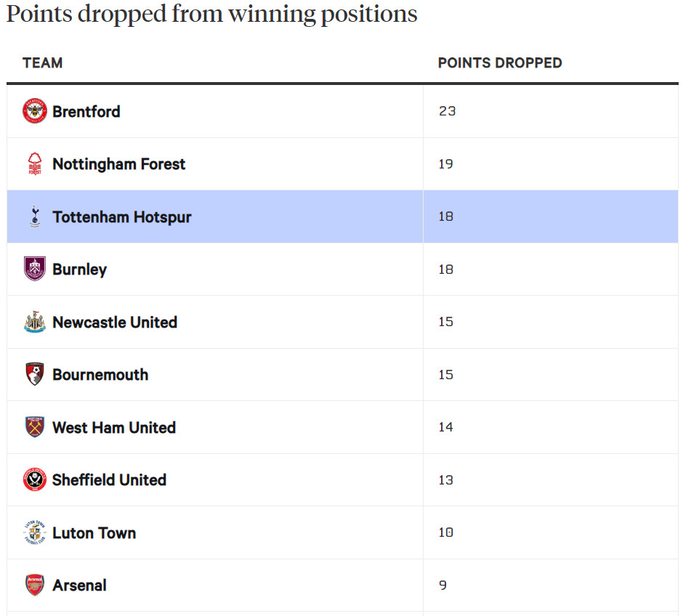
Task: Select the Tottenham Hotspur team name
Action: pos(122,216)
